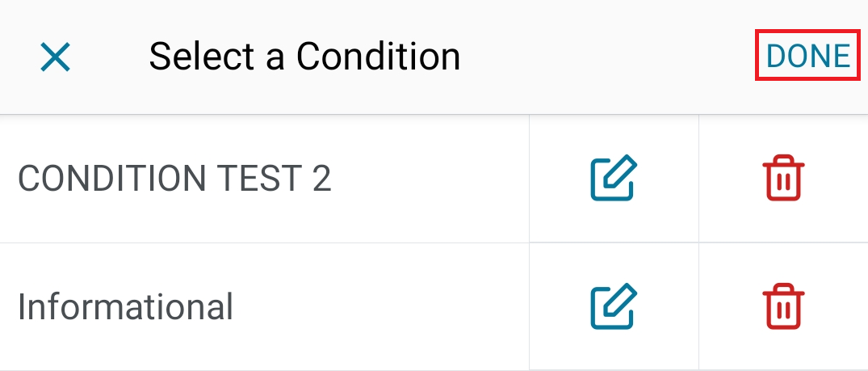
Task: Close the Select a Condition screen
Action: pyautogui.click(x=56, y=57)
